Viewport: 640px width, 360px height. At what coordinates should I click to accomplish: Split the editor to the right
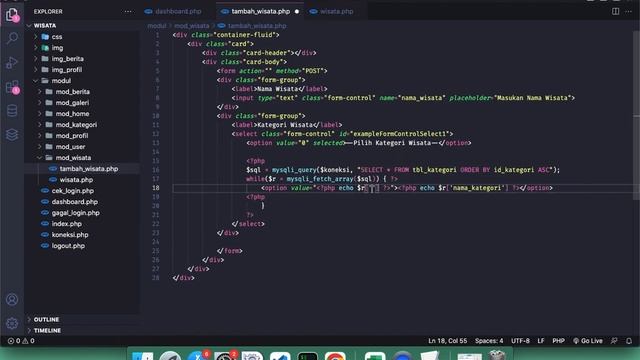pyautogui.click(x=615, y=11)
